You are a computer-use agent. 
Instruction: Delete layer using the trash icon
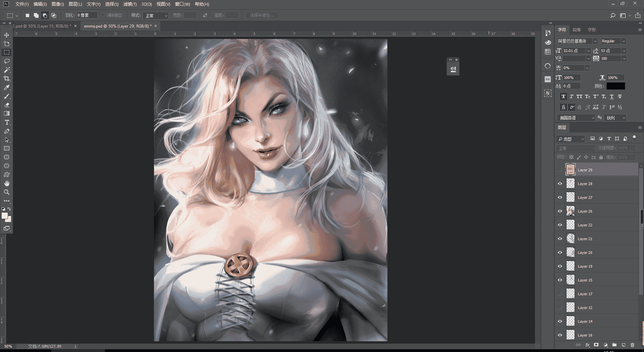coord(632,345)
